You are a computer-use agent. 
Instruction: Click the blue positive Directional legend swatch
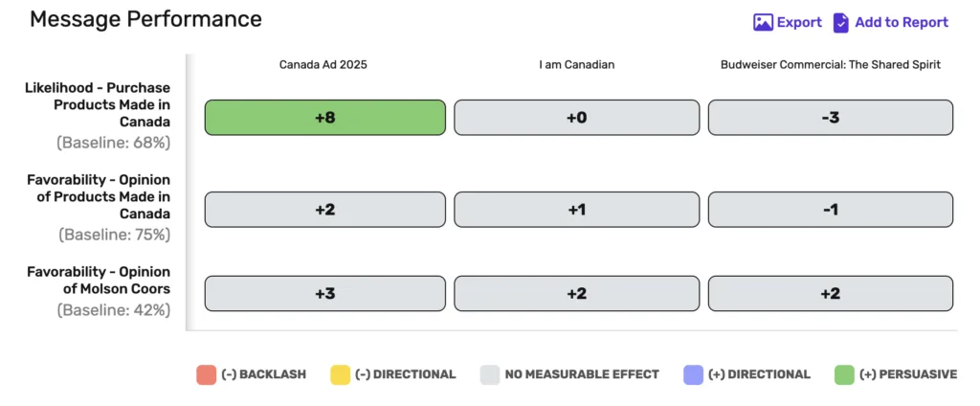click(x=693, y=374)
